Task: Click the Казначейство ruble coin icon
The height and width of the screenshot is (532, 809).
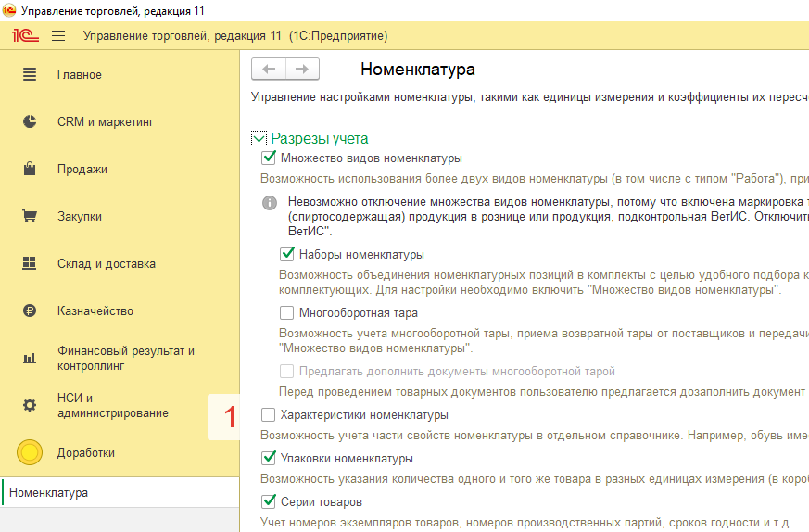Action: tap(30, 310)
